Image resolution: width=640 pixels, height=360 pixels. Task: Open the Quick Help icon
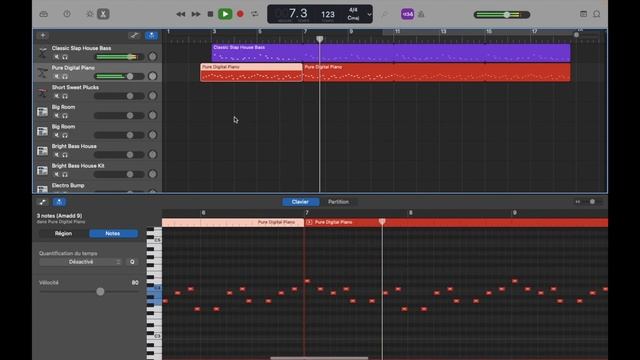(x=67, y=14)
